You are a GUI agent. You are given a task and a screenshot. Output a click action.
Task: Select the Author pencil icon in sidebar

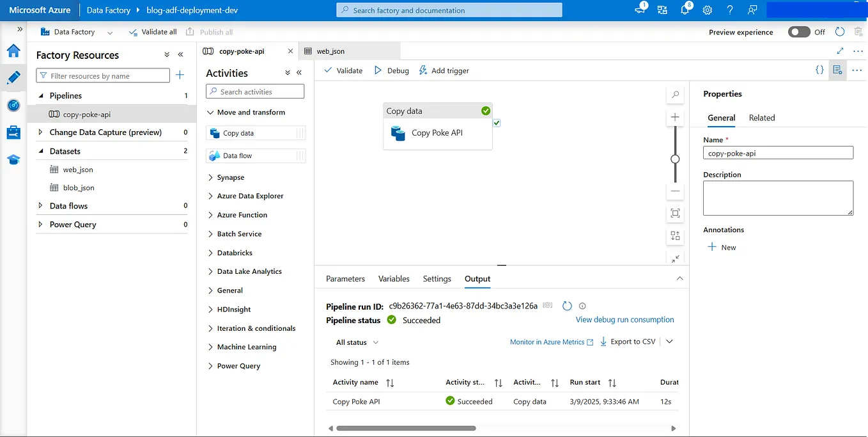(x=14, y=77)
